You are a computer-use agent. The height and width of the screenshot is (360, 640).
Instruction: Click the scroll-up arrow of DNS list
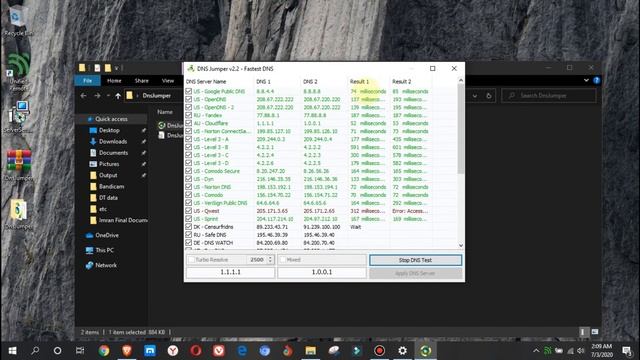pos(461,80)
